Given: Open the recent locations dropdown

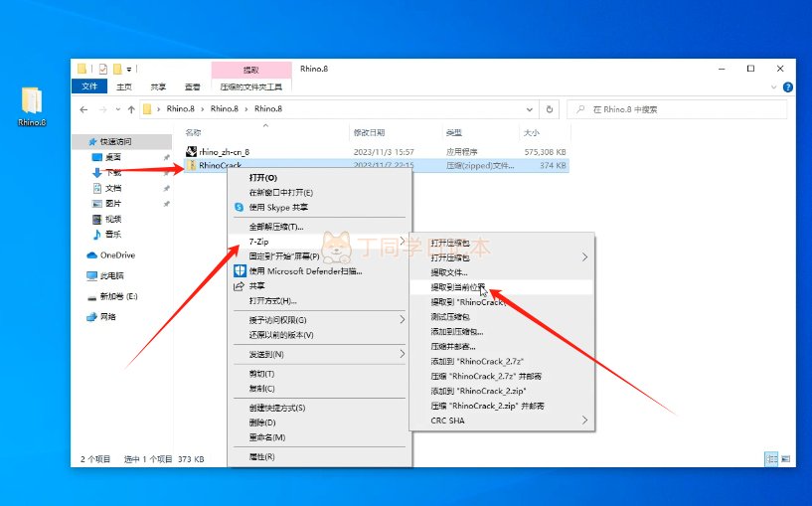Looking at the screenshot, I should [x=118, y=109].
